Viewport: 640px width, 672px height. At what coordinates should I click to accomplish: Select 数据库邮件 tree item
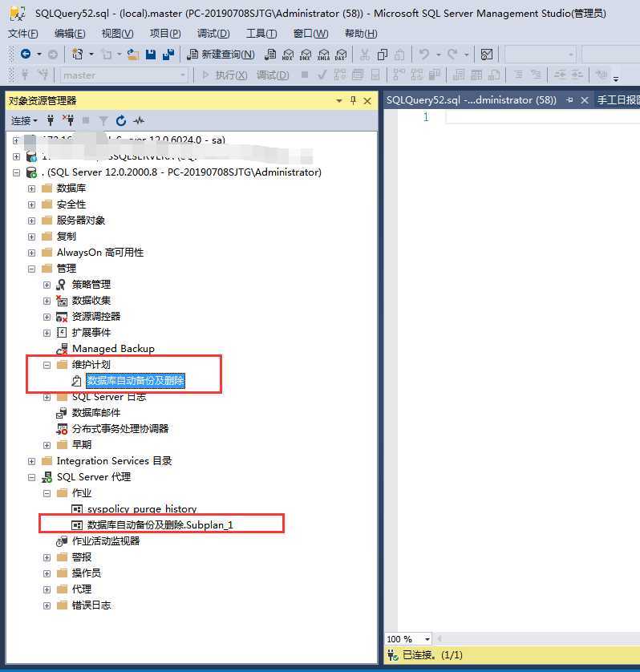tap(96, 413)
